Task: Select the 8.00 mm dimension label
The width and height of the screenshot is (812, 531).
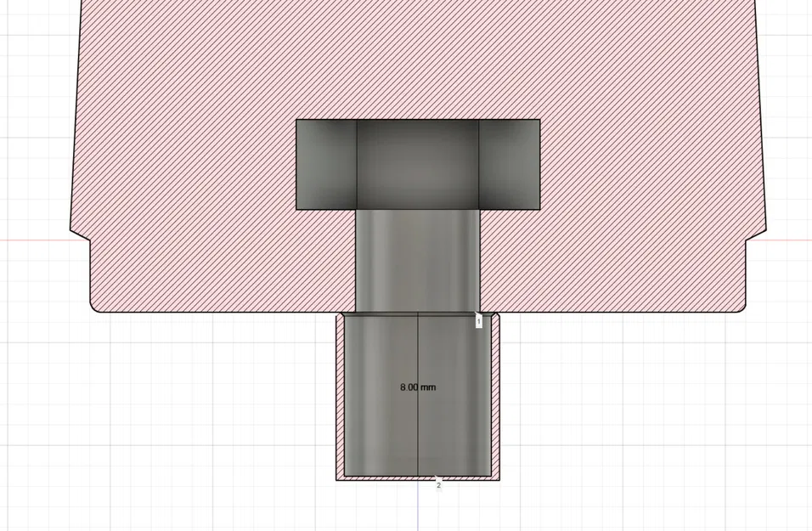Action: point(418,387)
